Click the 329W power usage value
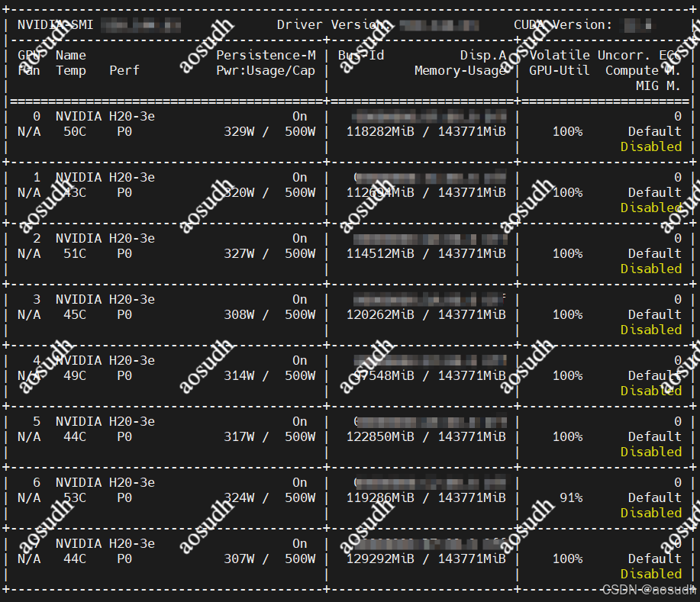Viewport: 700px width, 602px height. 239,132
